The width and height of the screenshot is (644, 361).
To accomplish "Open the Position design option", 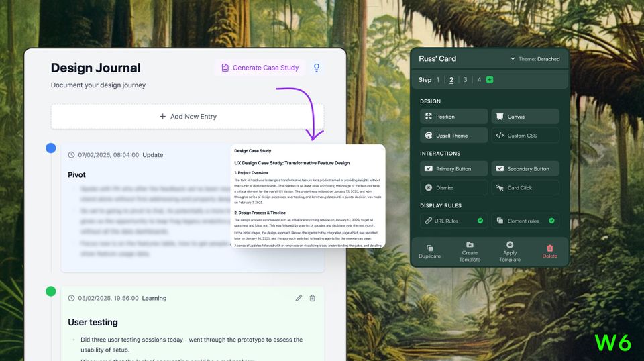I will 454,117.
